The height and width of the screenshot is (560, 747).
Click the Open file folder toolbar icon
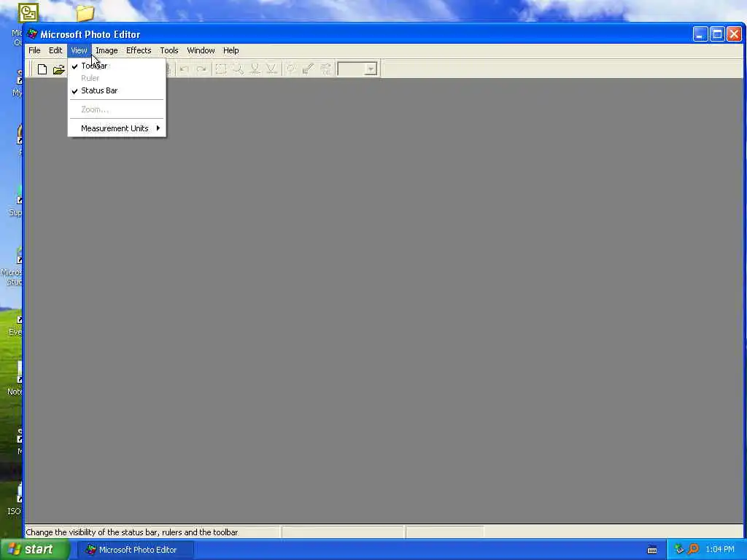coord(58,69)
